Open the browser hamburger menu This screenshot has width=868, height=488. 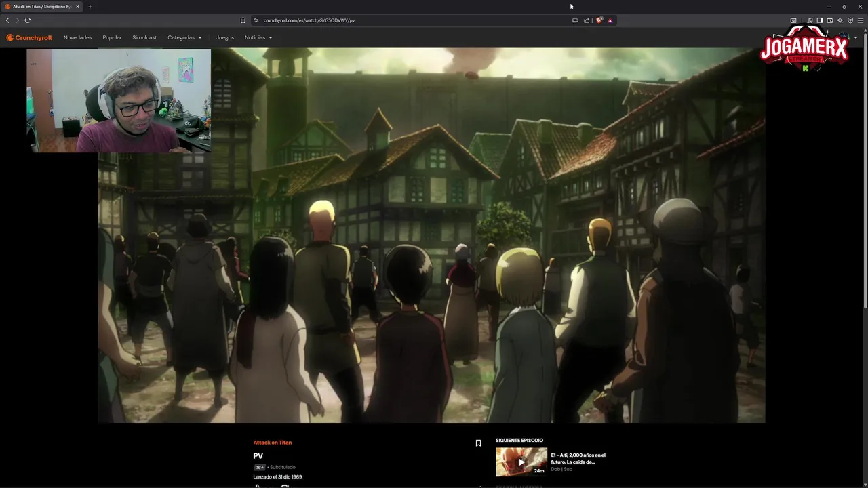(861, 20)
